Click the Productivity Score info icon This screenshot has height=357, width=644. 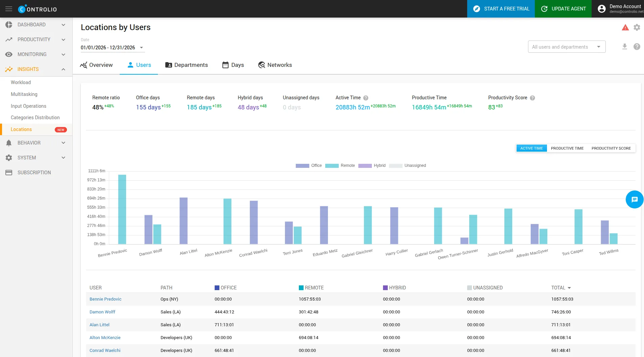(x=532, y=98)
